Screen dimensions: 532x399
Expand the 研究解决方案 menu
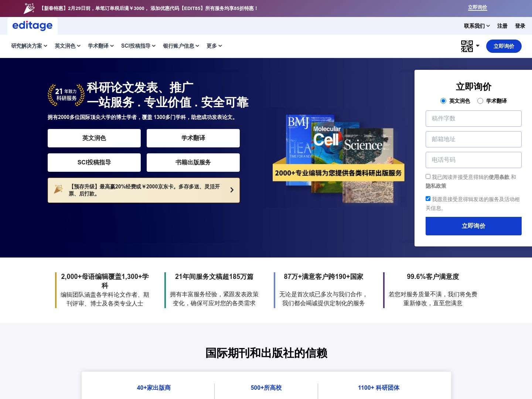29,46
